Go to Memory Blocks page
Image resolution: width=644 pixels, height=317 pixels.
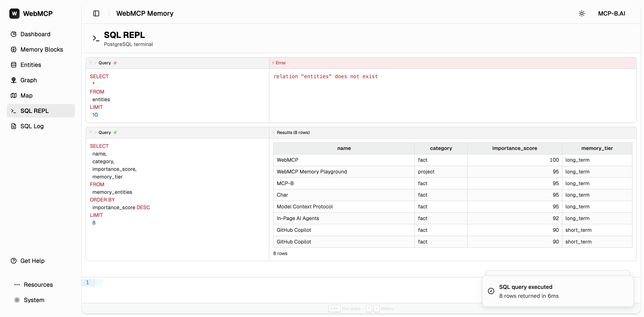coord(41,49)
